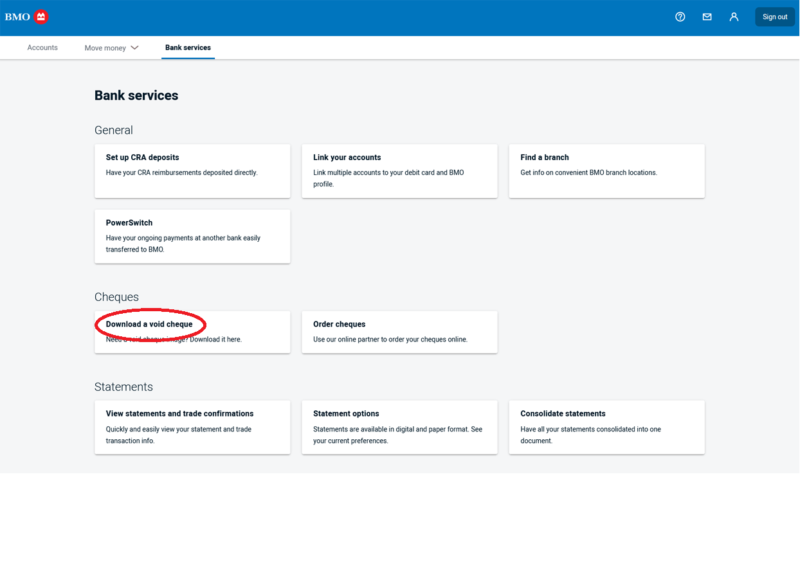Expand the Move money dropdown menu
Screen dimensions: 800x571
110,48
